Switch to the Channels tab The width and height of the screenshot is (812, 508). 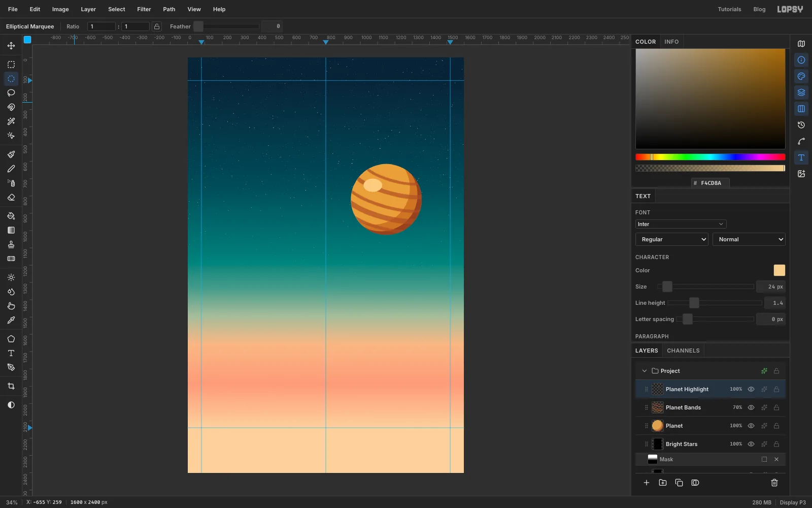(683, 351)
